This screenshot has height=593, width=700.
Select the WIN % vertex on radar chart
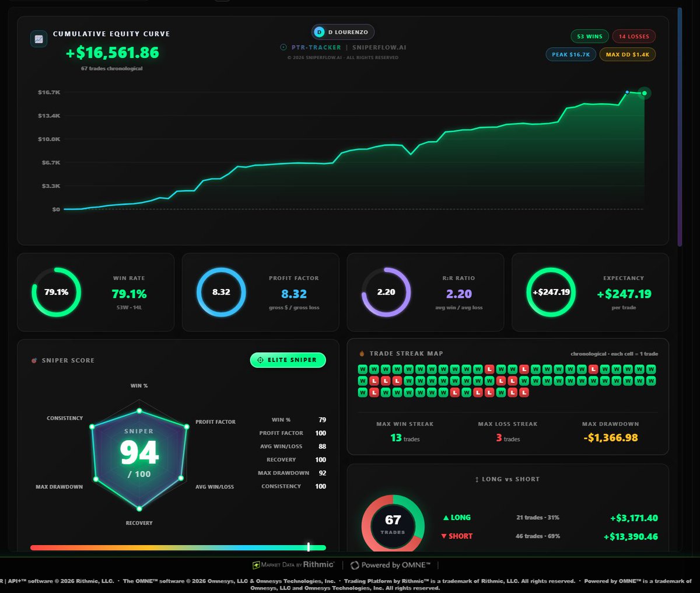point(139,411)
